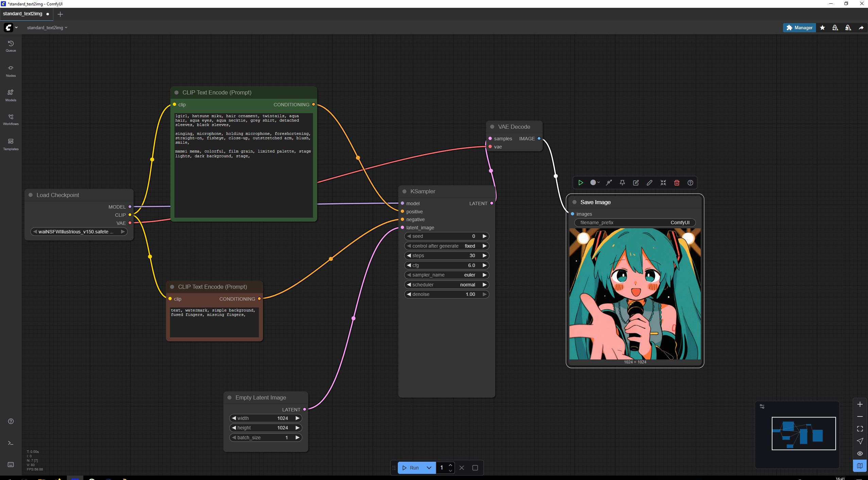868x480 pixels.
Task: Toggle the minimap map button
Action: click(x=860, y=466)
